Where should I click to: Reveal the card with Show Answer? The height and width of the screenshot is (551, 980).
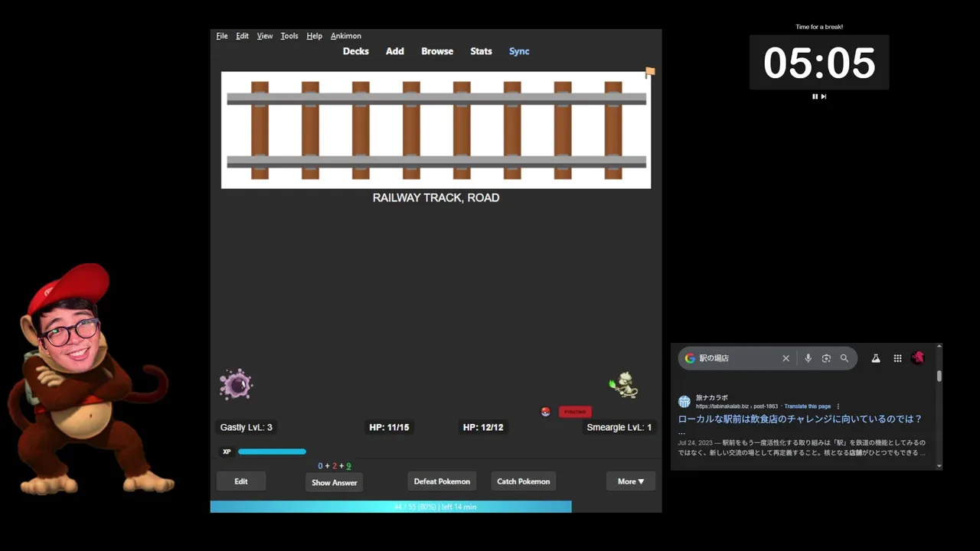tap(335, 482)
